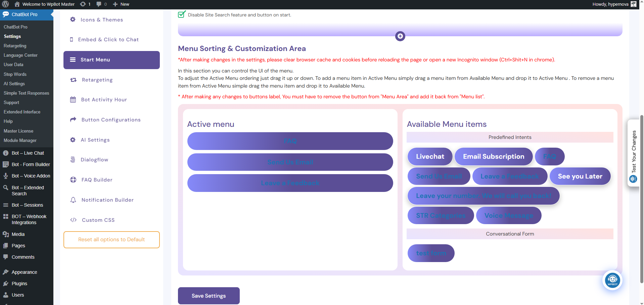Open the WordPress logo menu

tap(5, 4)
